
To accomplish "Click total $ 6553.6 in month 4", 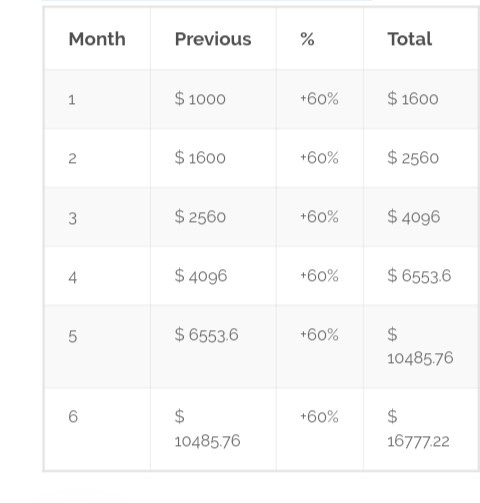I will pos(419,276).
